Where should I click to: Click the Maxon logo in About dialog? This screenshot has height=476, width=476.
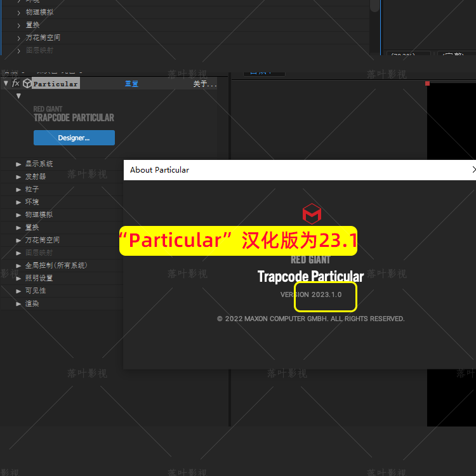312,214
